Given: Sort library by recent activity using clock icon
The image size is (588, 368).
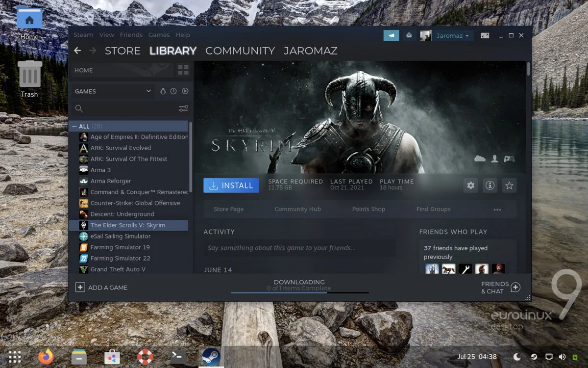Looking at the screenshot, I should 173,91.
